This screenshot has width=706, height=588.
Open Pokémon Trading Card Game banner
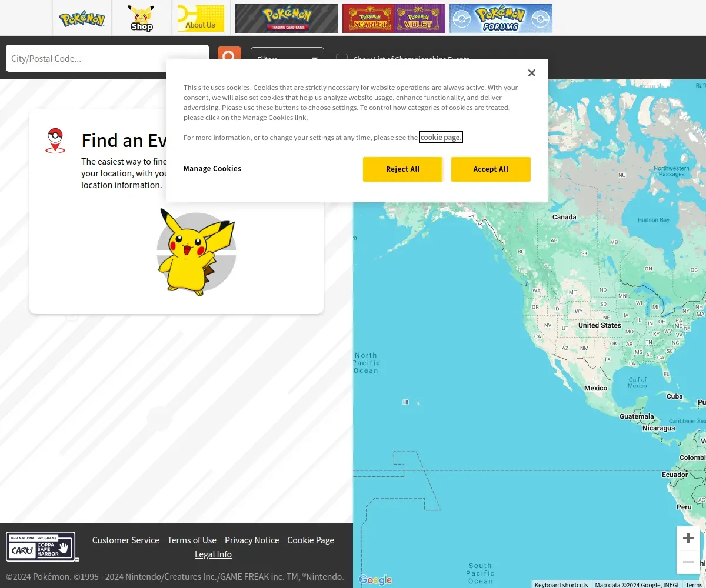[x=287, y=18]
